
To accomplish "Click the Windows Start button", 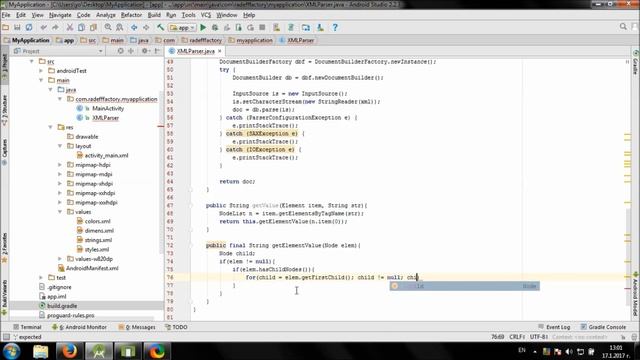I will 11,351.
